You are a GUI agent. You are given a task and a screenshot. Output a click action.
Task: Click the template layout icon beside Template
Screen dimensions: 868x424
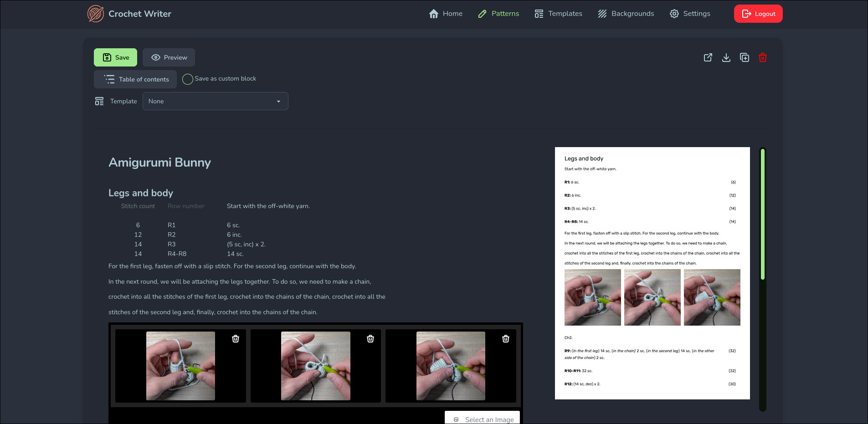click(x=99, y=101)
